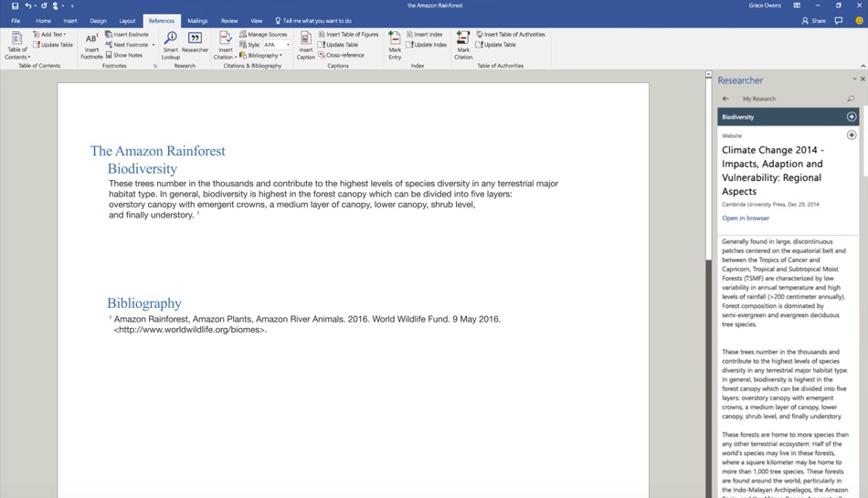
Task: Click the Mark Citation button
Action: point(463,46)
